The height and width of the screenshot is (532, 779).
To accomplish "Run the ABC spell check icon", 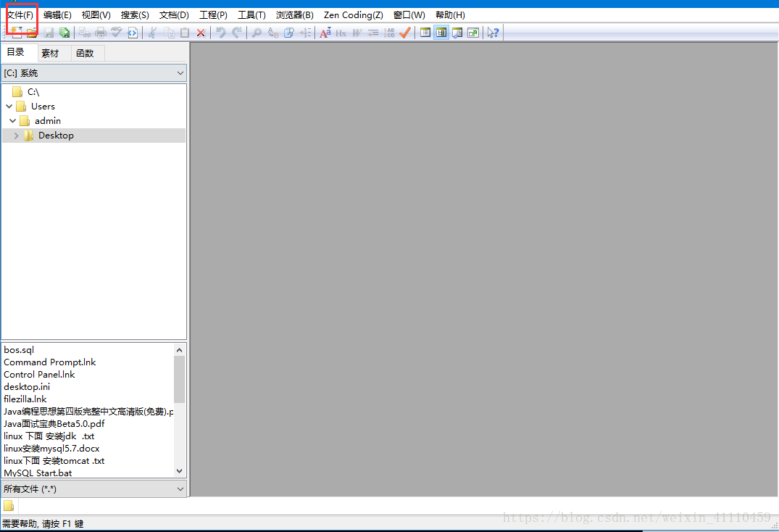I will 117,33.
